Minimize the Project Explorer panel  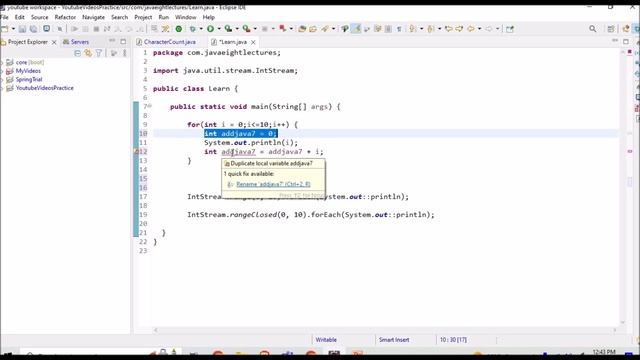[112, 41]
